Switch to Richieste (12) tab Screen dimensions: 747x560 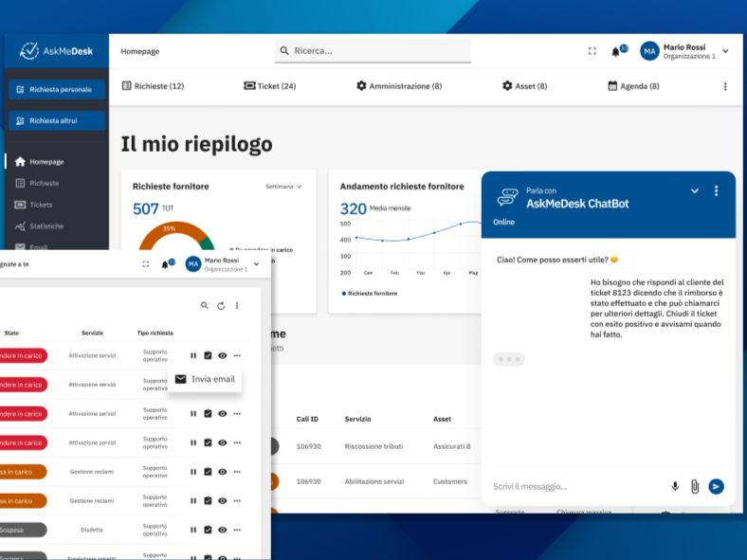pyautogui.click(x=153, y=86)
